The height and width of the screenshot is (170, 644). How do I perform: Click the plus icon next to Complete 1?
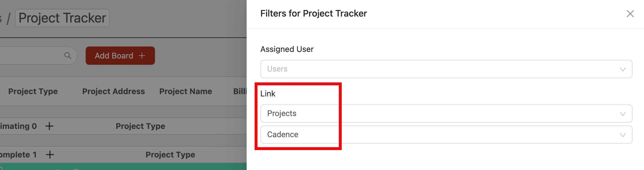click(50, 155)
